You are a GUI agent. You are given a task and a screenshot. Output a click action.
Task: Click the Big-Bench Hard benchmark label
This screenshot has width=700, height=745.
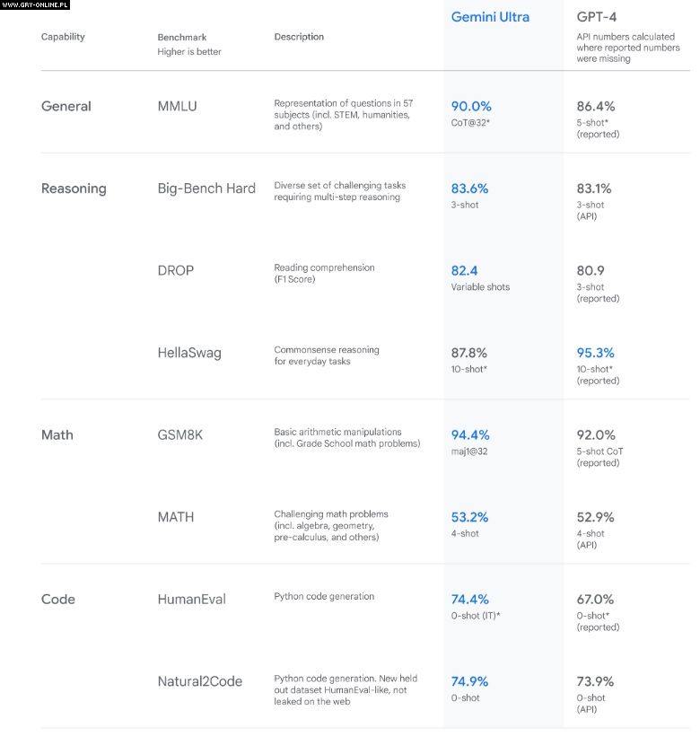206,188
